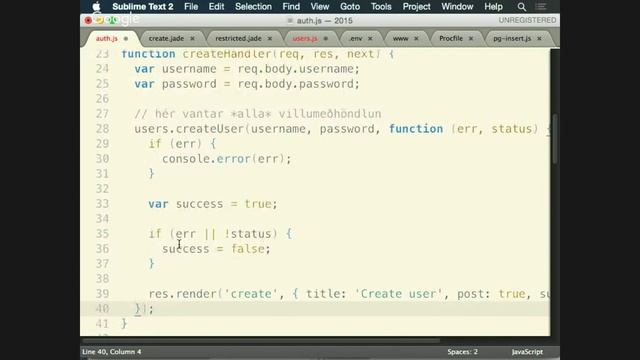This screenshot has width=640, height=360.
Task: Open the Find menu
Action: pos(291,7)
